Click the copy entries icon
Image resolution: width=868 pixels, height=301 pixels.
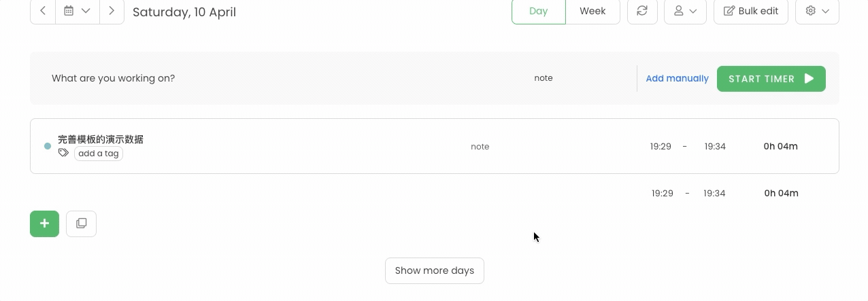[81, 224]
